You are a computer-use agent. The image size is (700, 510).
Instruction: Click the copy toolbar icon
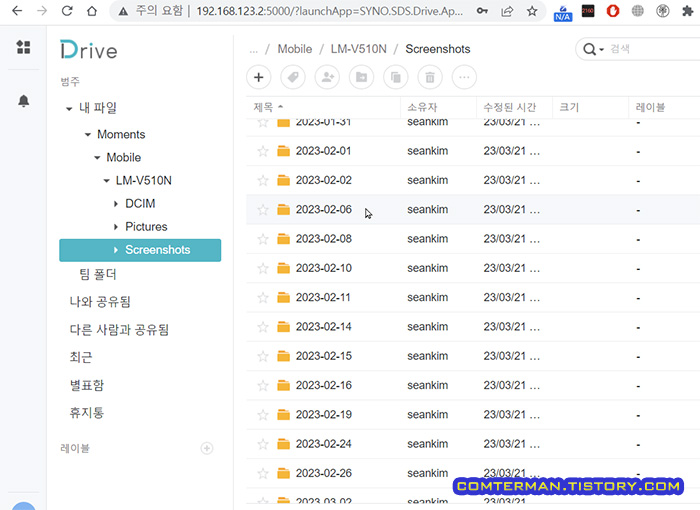(x=396, y=77)
